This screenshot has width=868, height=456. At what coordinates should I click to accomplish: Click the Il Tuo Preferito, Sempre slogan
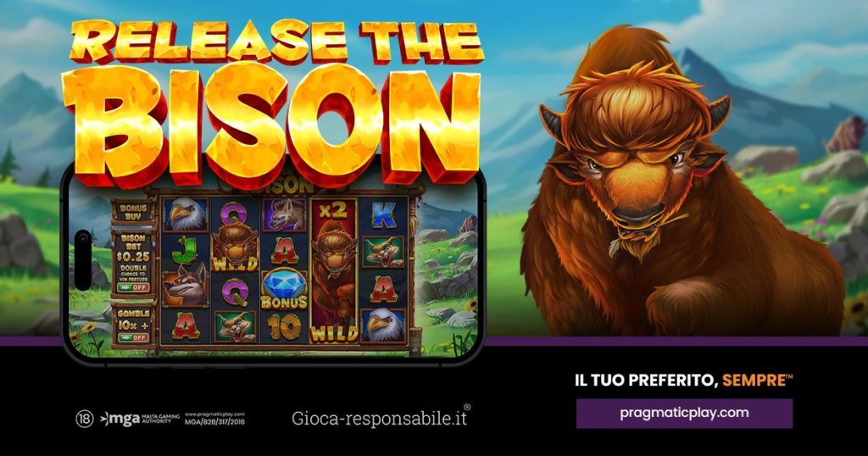click(684, 381)
